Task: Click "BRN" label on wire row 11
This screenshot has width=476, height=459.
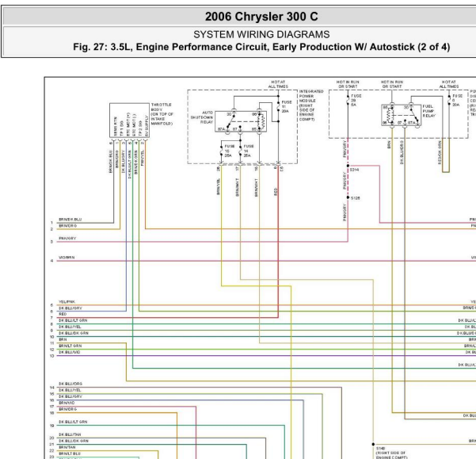Action: coord(63,339)
